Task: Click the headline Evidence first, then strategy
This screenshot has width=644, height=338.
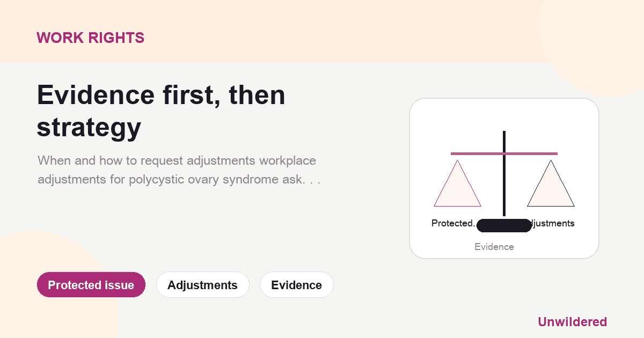Action: (x=161, y=111)
